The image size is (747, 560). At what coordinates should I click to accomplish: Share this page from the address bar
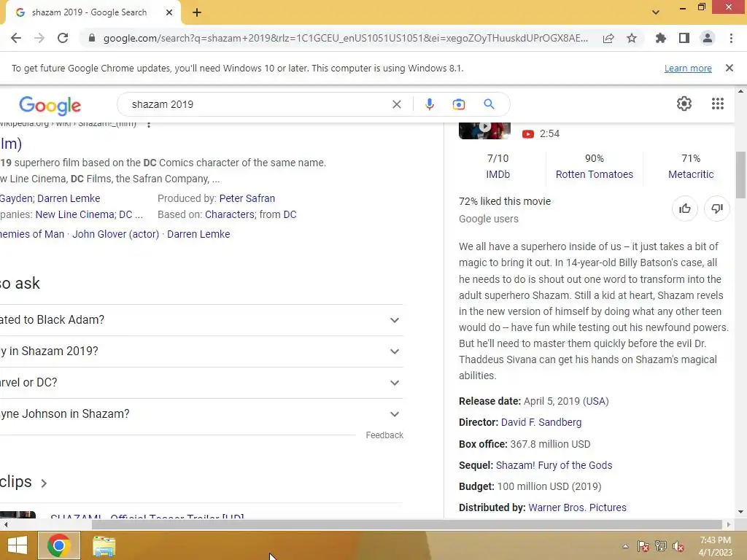pyautogui.click(x=608, y=38)
